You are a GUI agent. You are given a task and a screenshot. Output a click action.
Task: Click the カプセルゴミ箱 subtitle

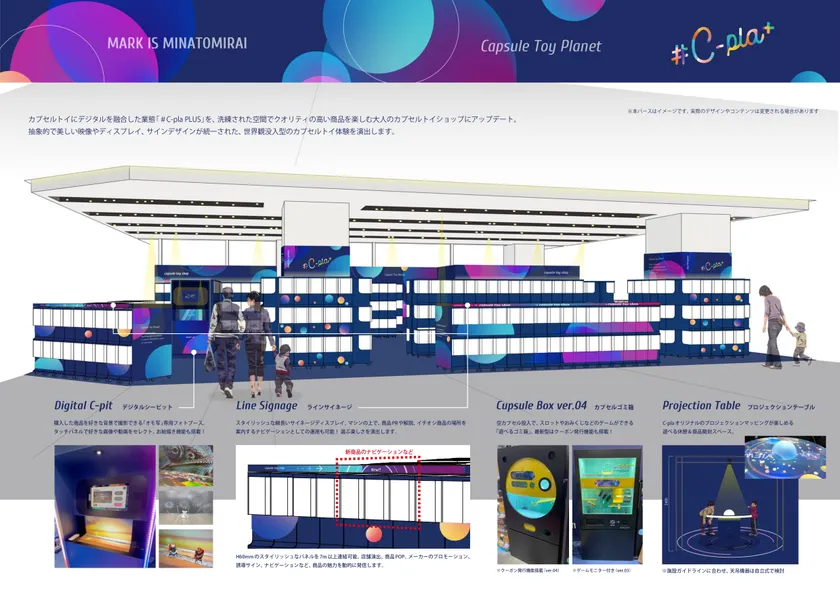614,408
